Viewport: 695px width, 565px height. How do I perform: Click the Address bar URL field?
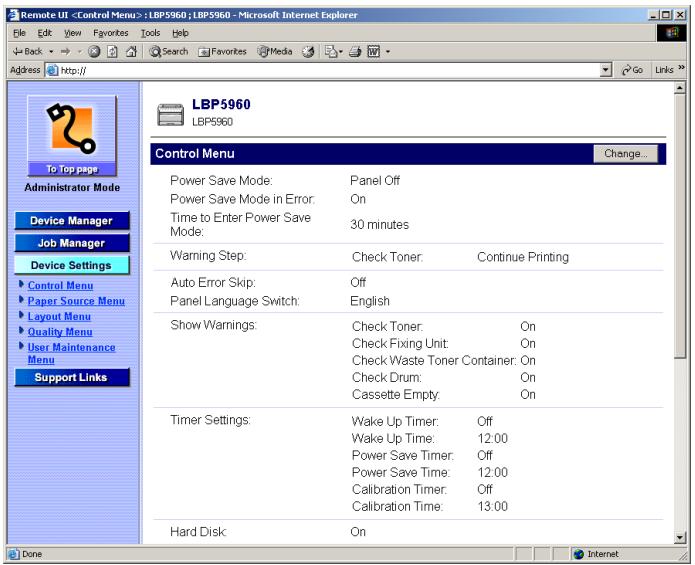point(329,70)
